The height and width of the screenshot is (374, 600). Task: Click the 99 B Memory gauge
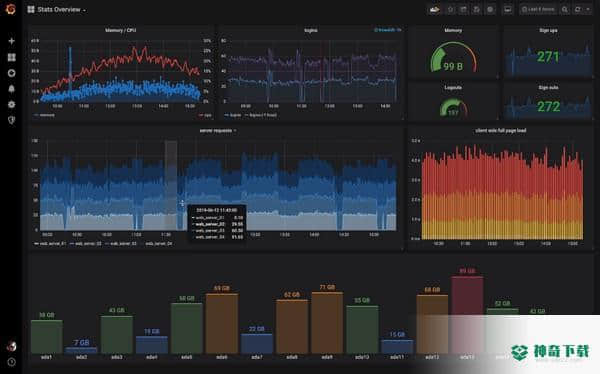(x=453, y=58)
